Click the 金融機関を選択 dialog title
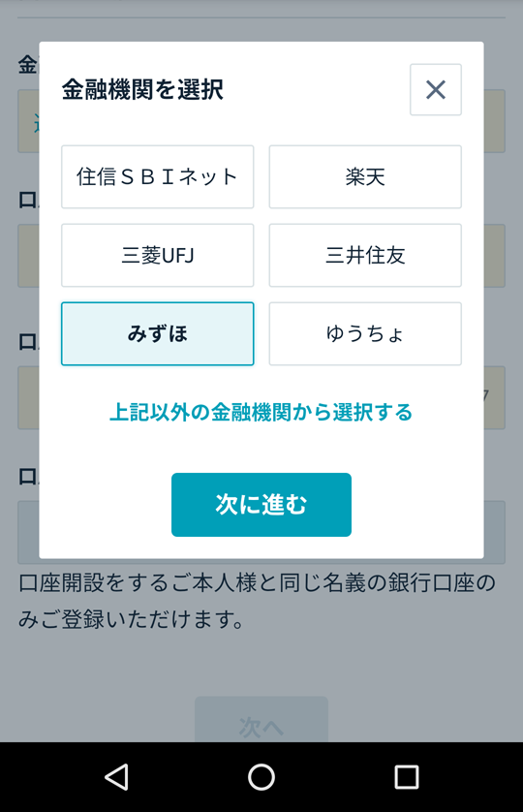 coord(142,89)
